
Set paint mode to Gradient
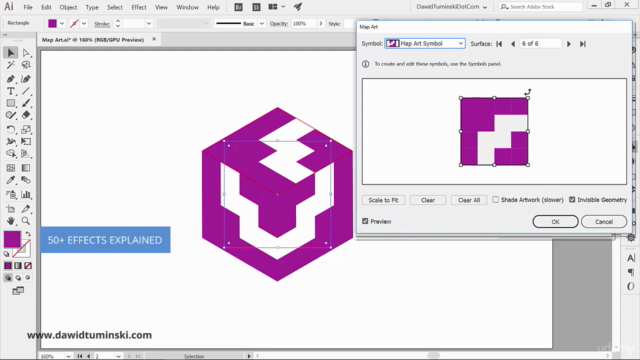[x=18, y=266]
